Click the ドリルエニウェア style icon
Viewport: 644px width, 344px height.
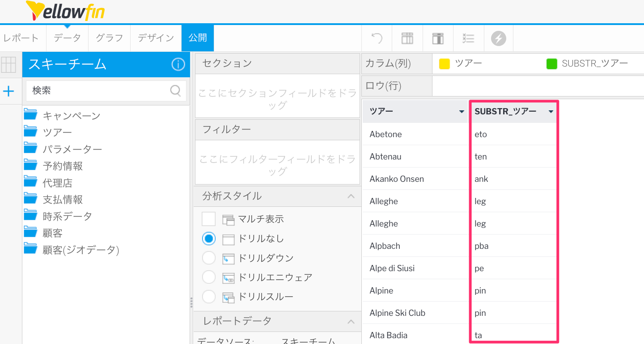coord(228,278)
